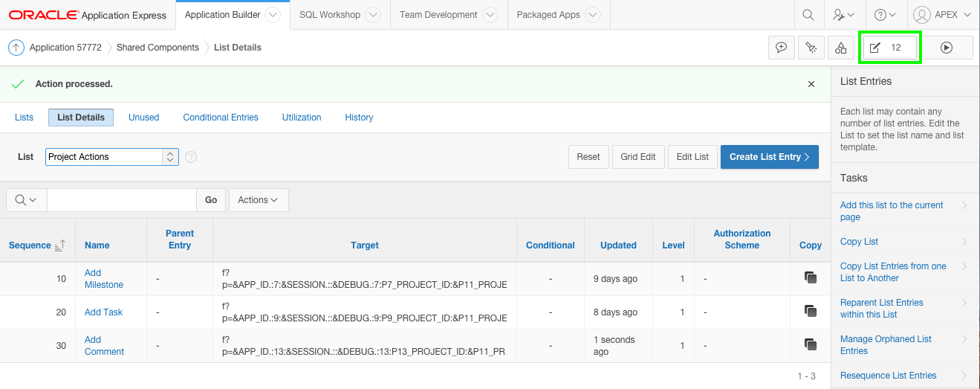Viewport: 980px width, 389px height.
Task: Go up via the Application 57772 arrow icon
Action: pyautogui.click(x=16, y=48)
